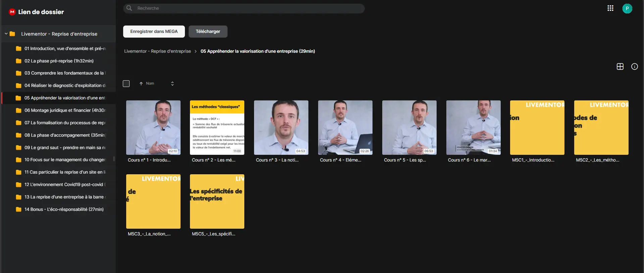Click folder icon for 09 Le grand saut
This screenshot has height=273, width=644.
pos(19,148)
